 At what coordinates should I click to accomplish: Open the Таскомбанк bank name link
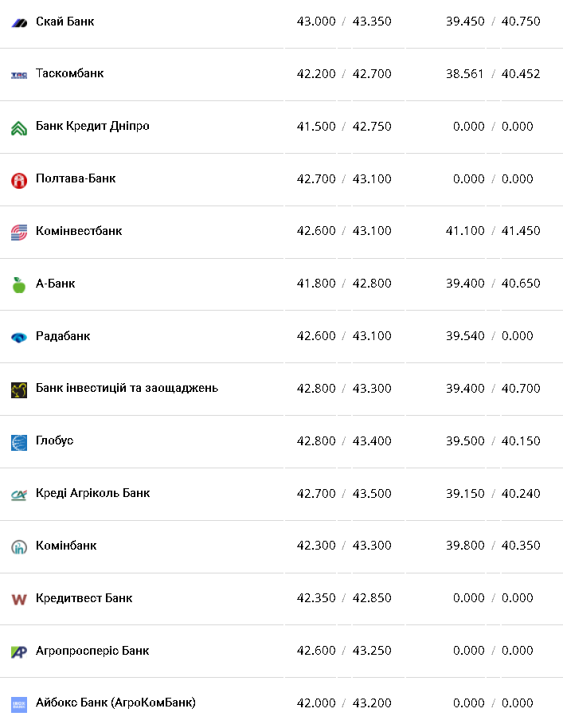point(69,73)
